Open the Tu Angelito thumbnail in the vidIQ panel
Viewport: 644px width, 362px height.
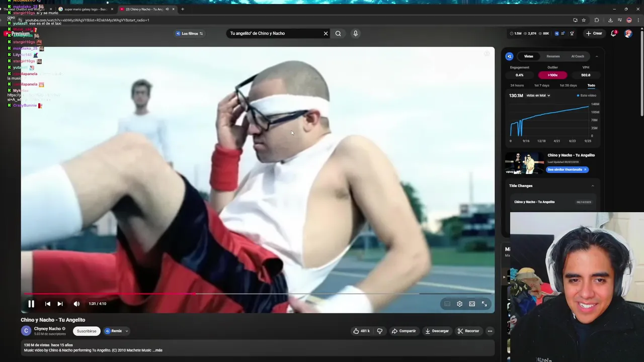coord(524,163)
